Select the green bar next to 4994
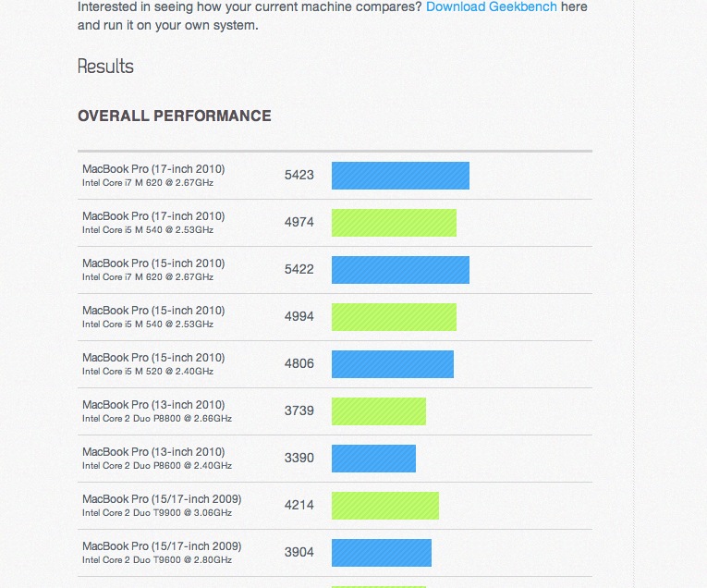The image size is (707, 588). pos(394,317)
